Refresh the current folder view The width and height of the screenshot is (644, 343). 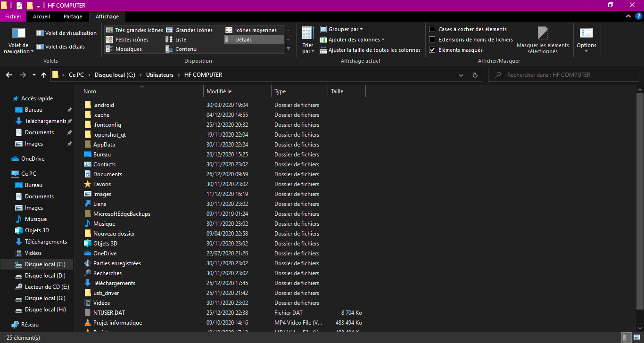pos(475,75)
